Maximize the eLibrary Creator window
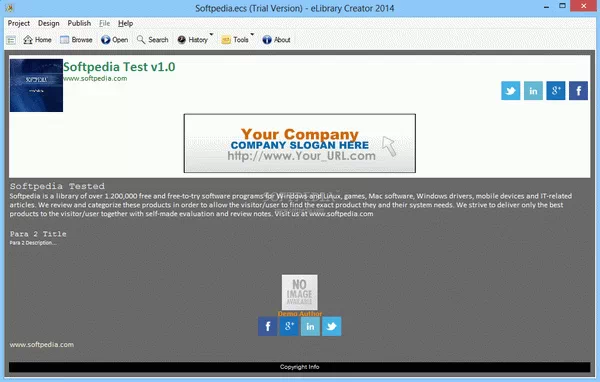This screenshot has height=382, width=600. pyautogui.click(x=562, y=6)
